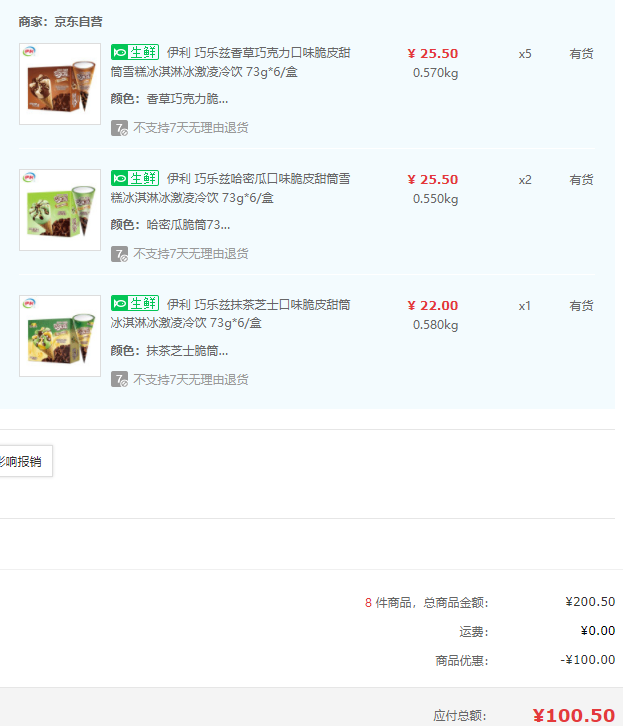This screenshot has width=623, height=726.
Task: Click the 生鲜 badge on the matcha product
Action: 135,304
